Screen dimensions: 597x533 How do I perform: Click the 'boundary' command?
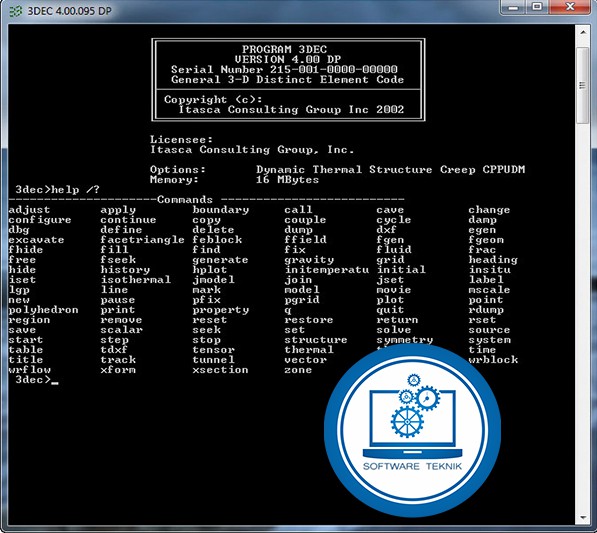tap(220, 210)
